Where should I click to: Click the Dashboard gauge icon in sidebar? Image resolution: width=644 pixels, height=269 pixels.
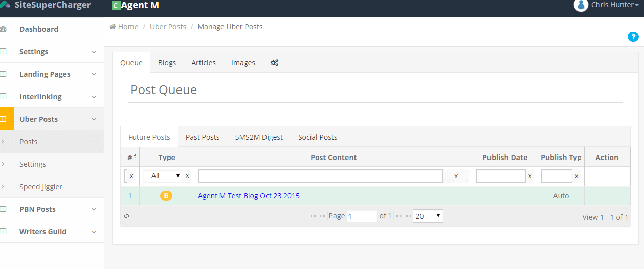click(4, 29)
